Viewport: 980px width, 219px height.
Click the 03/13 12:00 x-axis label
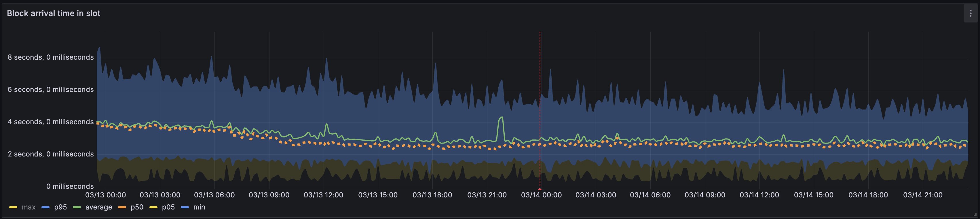pos(323,195)
